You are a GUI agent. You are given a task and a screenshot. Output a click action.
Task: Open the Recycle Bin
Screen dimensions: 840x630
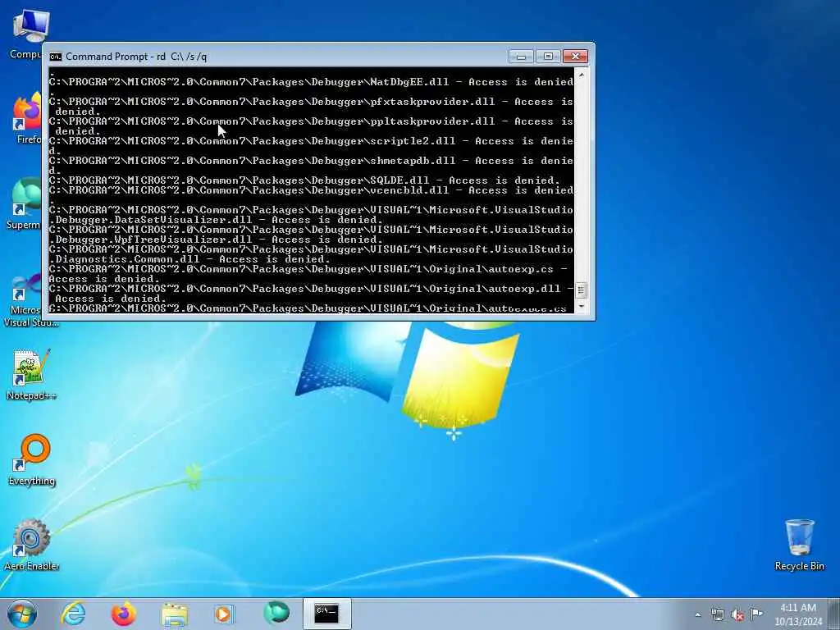coord(799,545)
